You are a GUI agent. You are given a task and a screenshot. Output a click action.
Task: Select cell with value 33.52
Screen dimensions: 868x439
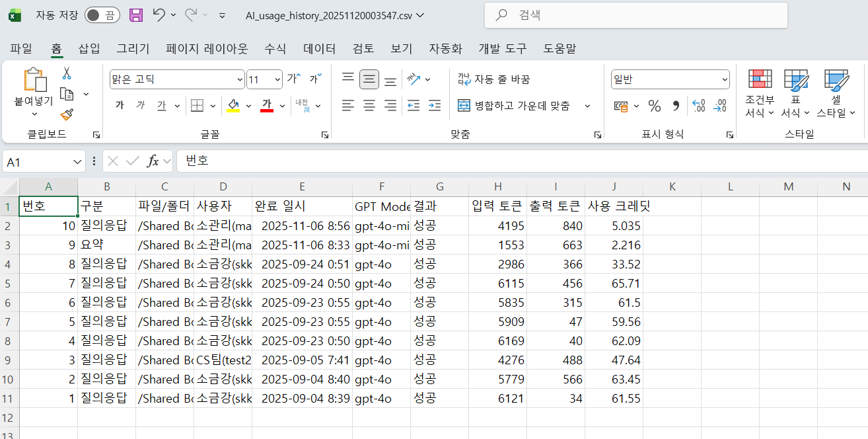click(x=614, y=264)
